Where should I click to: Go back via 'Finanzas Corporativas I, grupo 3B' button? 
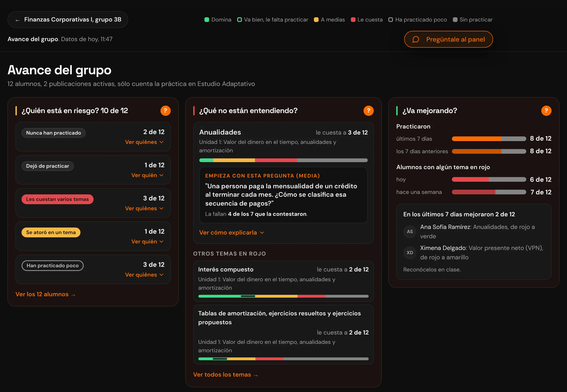click(x=68, y=20)
